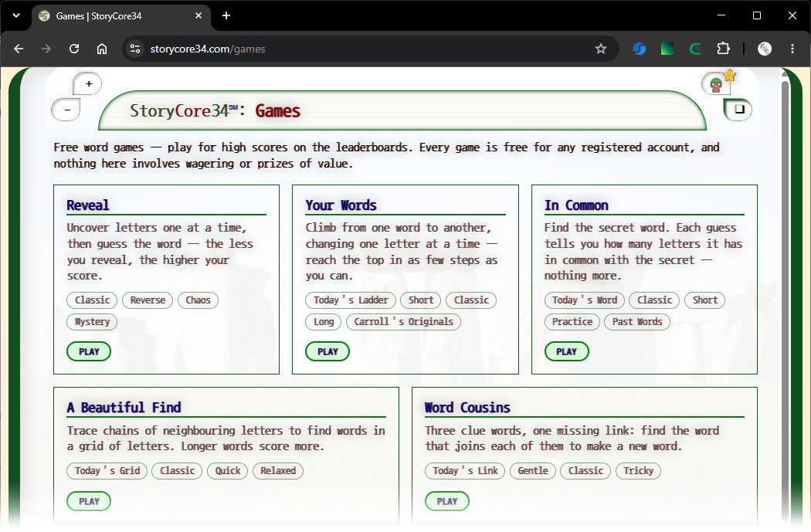Viewport: 811px width, 532px height.
Task: Play the Your Words game
Action: click(327, 351)
